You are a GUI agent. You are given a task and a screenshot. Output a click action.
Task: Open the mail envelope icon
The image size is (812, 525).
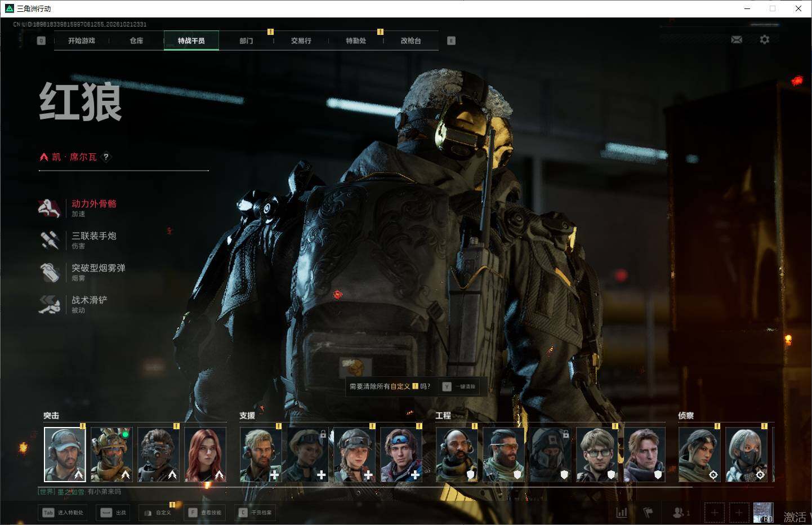[737, 39]
